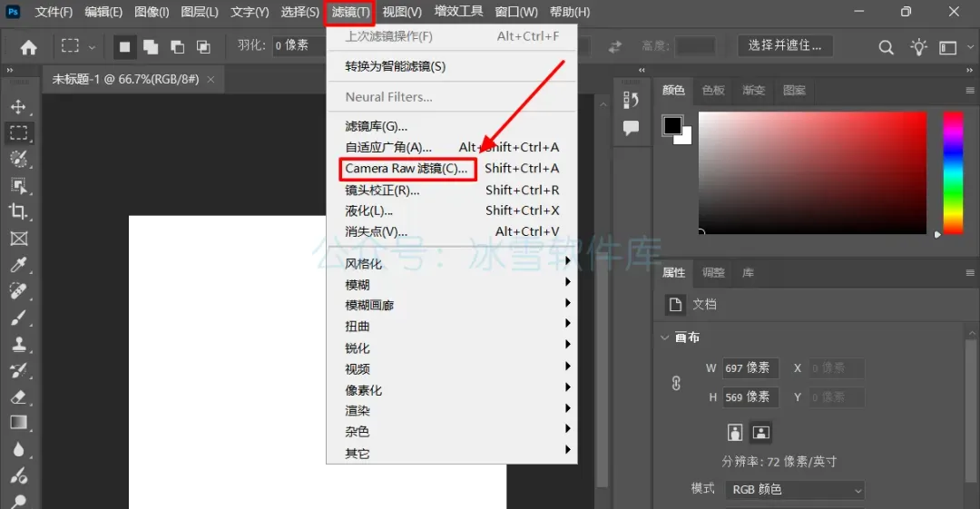
Task: Choose 镜头校正(R)... menu item
Action: [451, 191]
